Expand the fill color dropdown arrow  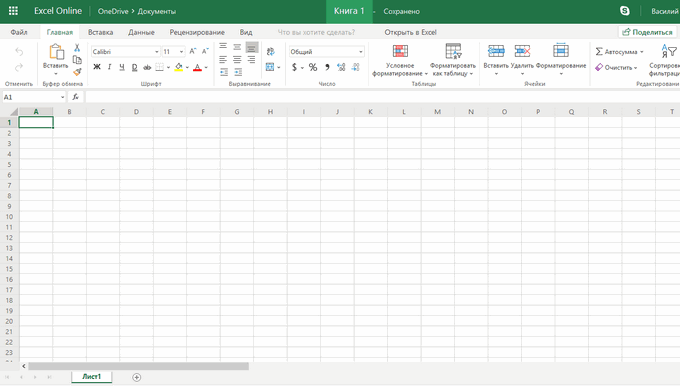(187, 67)
